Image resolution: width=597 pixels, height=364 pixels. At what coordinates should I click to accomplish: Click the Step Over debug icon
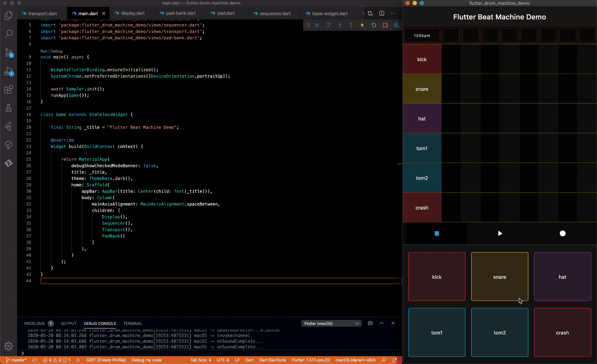tap(328, 25)
